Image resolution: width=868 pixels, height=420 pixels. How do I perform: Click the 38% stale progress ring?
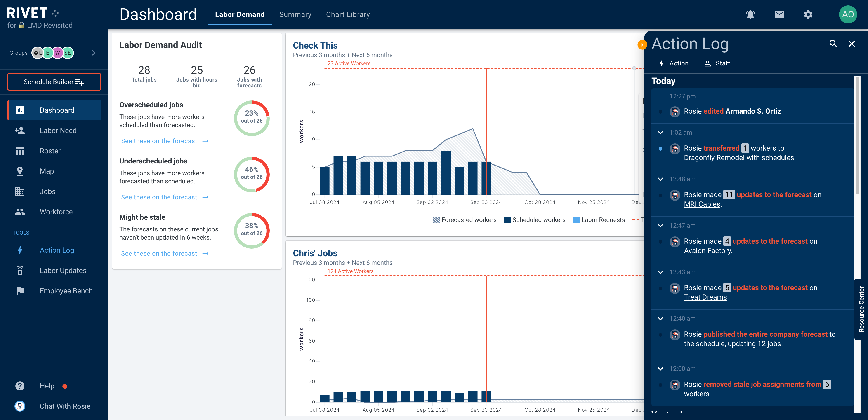coord(252,231)
